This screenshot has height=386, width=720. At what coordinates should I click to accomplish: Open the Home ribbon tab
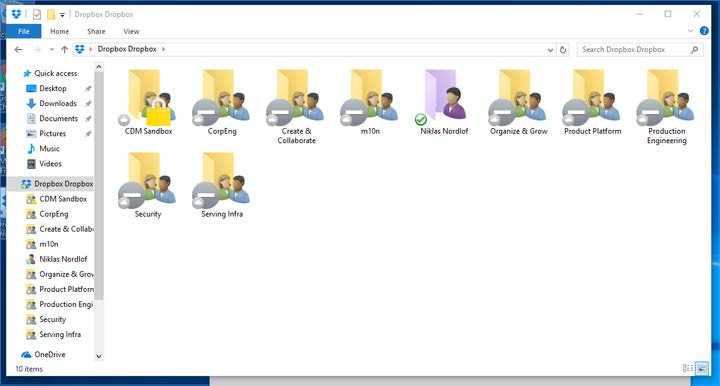point(59,31)
